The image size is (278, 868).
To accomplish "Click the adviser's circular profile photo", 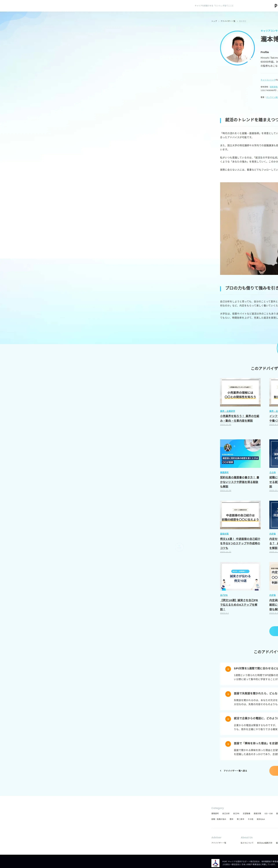I will (237, 48).
